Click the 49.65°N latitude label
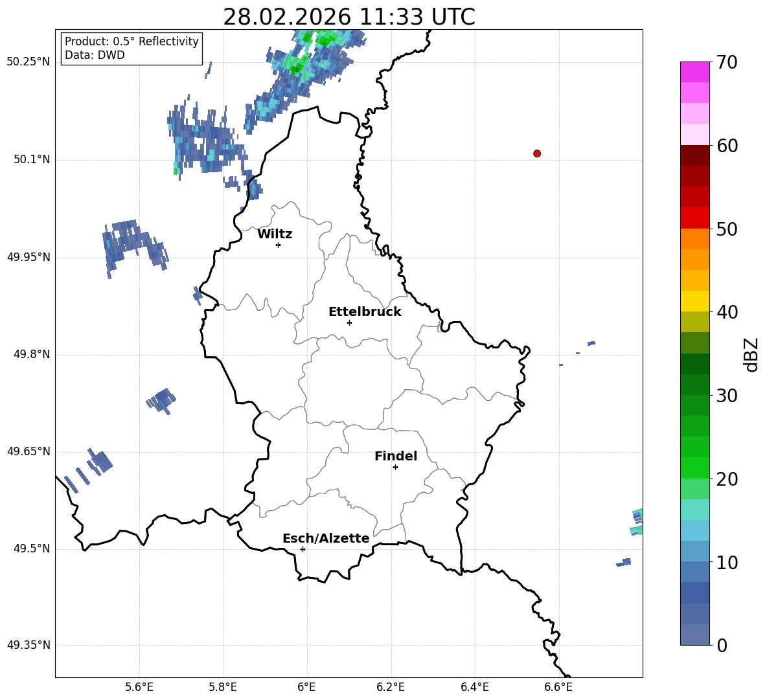The height and width of the screenshot is (700, 767). pyautogui.click(x=29, y=451)
